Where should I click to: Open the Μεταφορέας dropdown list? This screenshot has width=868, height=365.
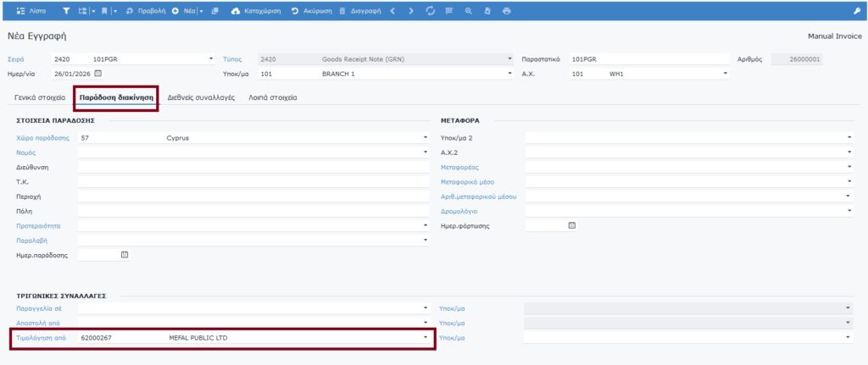pyautogui.click(x=849, y=167)
